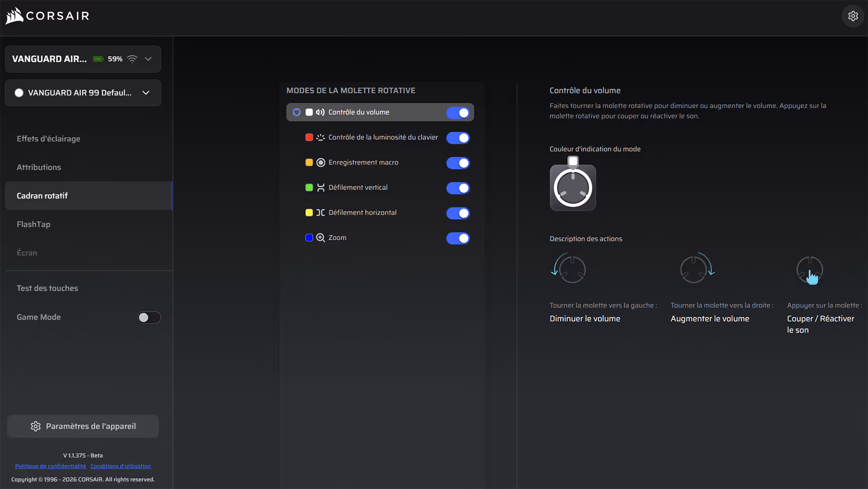
Task: Click the white indicator swatch atop the dial preview
Action: tap(573, 161)
